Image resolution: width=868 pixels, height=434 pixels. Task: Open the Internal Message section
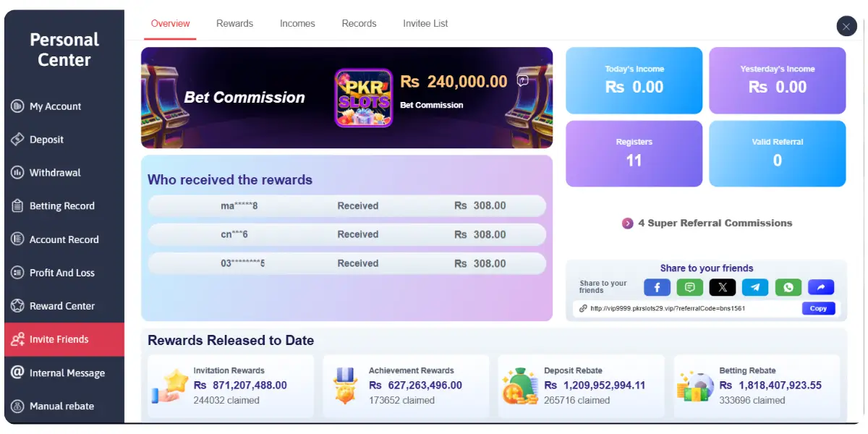67,373
